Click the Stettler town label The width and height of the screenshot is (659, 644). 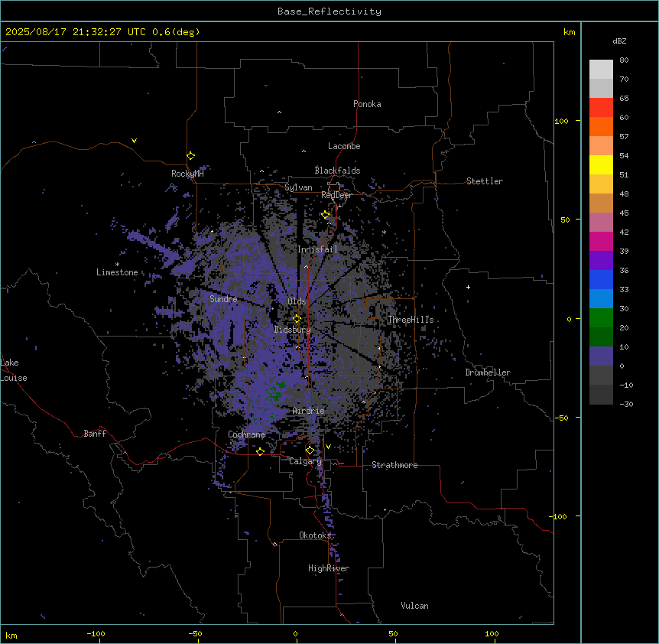485,181
